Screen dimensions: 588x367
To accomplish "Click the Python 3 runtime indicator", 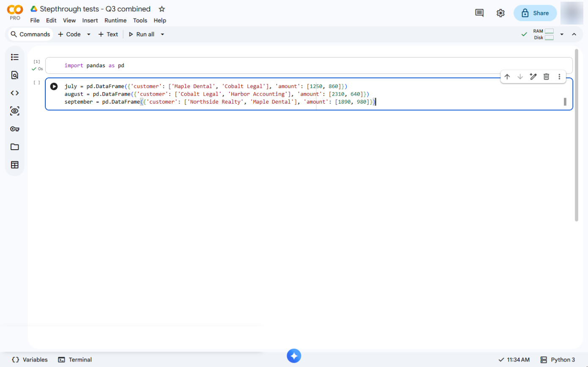I will coord(558,360).
